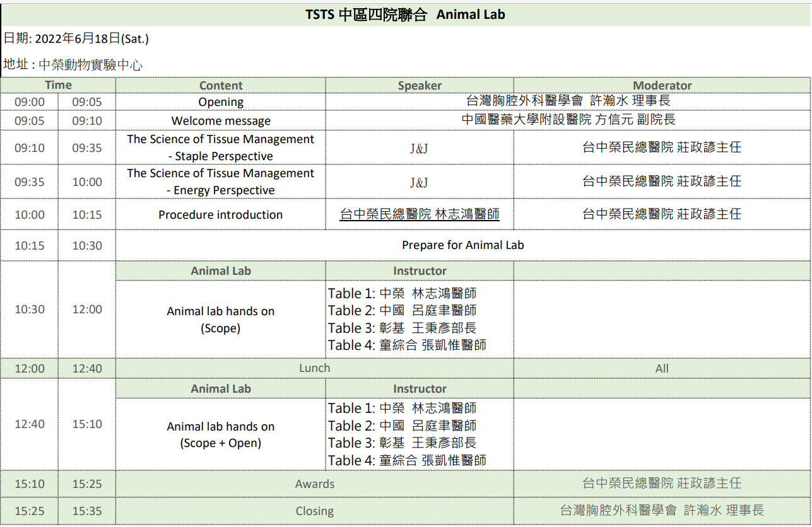Click moderator 莊政諺主任 in Awards row

pos(662,484)
